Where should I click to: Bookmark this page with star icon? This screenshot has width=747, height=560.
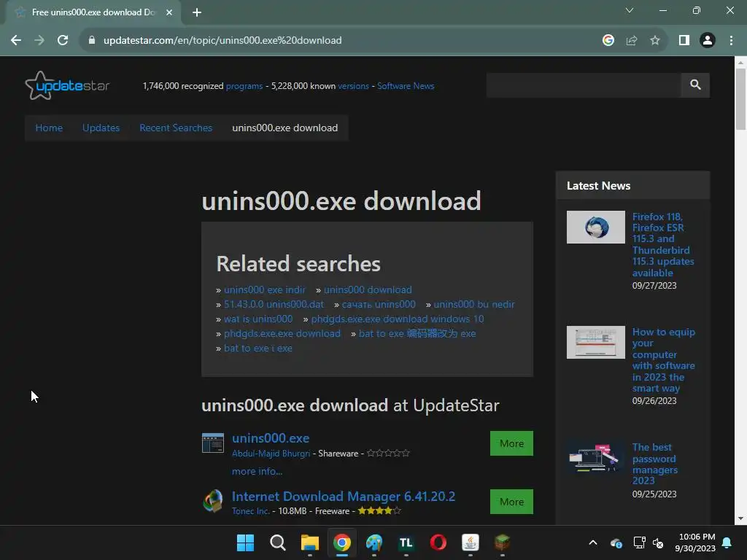655,41
